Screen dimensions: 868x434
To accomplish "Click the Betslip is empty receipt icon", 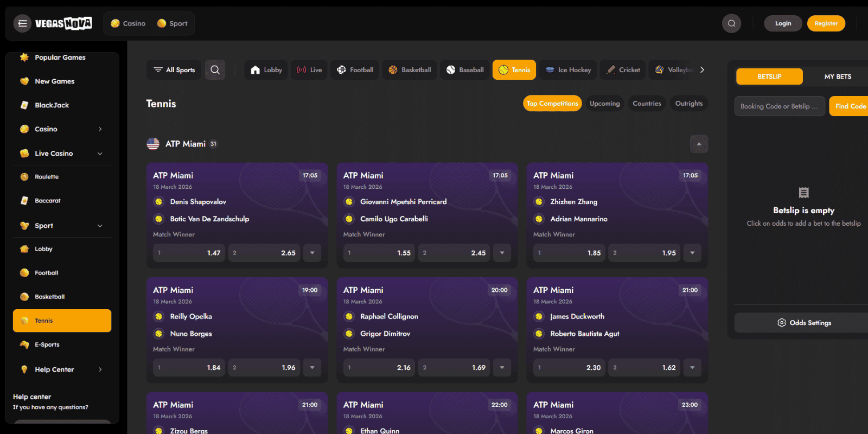I will [803, 193].
